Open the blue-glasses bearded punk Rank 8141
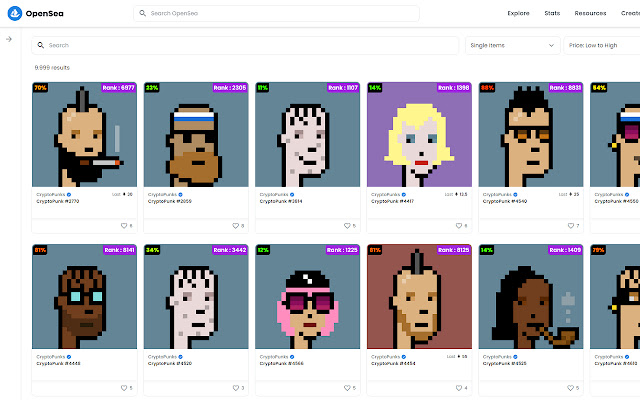The width and height of the screenshot is (640, 400). pyautogui.click(x=84, y=297)
